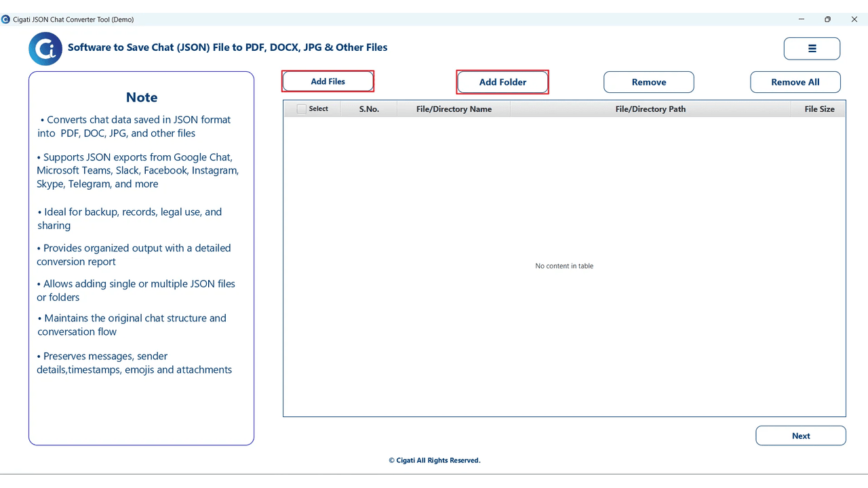This screenshot has height=488, width=868.
Task: Click note about detailed conversion report
Action: pyautogui.click(x=134, y=255)
